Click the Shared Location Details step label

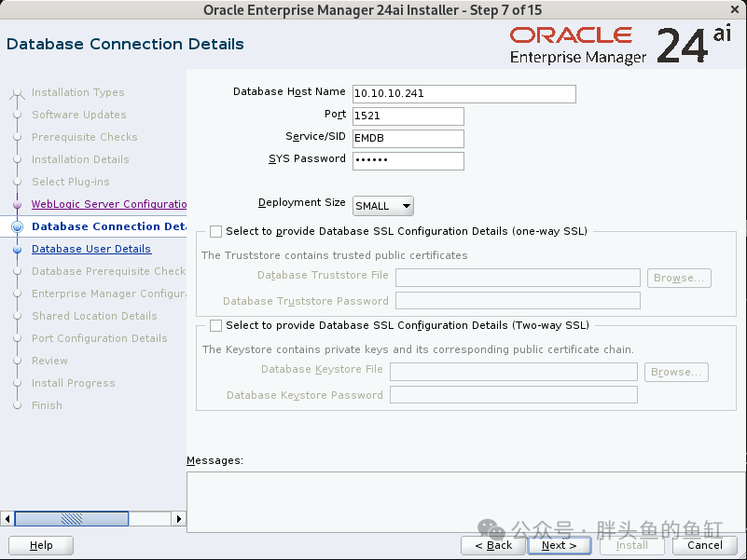pos(94,316)
